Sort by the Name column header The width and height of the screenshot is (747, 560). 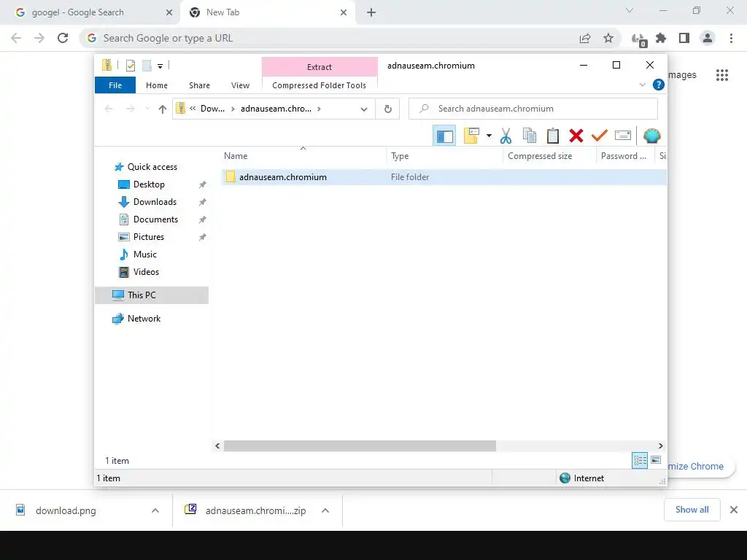point(303,156)
